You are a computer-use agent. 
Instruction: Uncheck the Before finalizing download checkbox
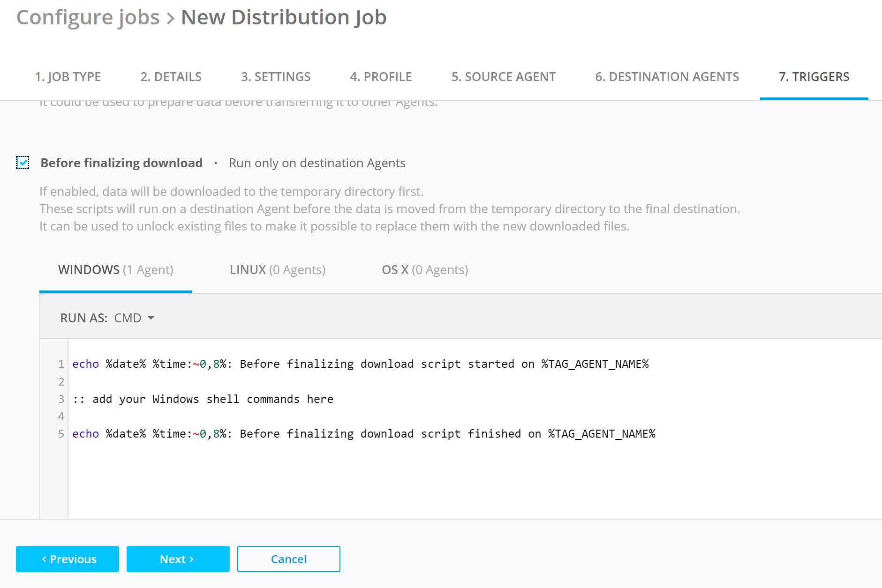tap(23, 163)
